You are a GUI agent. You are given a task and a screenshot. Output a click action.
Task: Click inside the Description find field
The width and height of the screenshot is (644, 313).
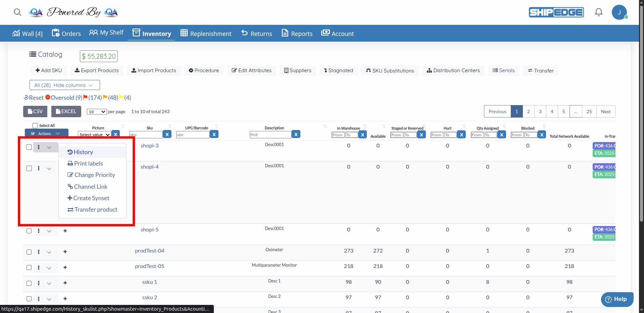pos(270,134)
